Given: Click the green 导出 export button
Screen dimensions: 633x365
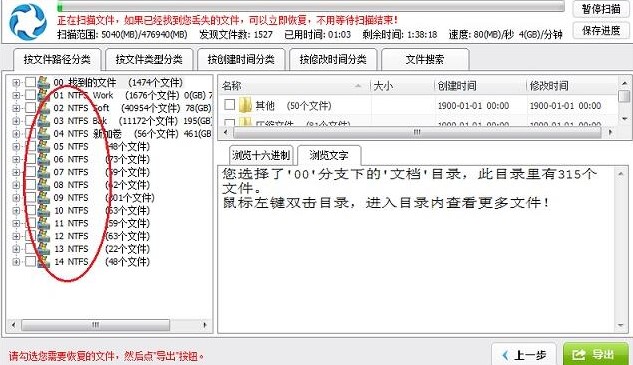Looking at the screenshot, I should click(596, 355).
